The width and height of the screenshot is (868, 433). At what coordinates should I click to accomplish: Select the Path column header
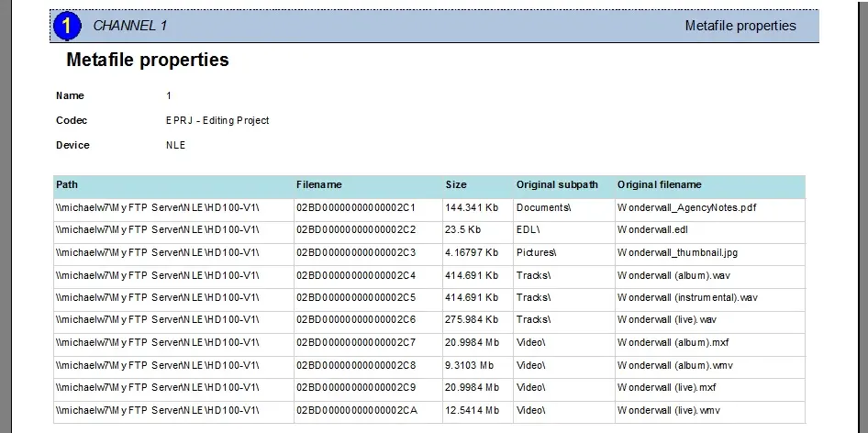(x=67, y=184)
